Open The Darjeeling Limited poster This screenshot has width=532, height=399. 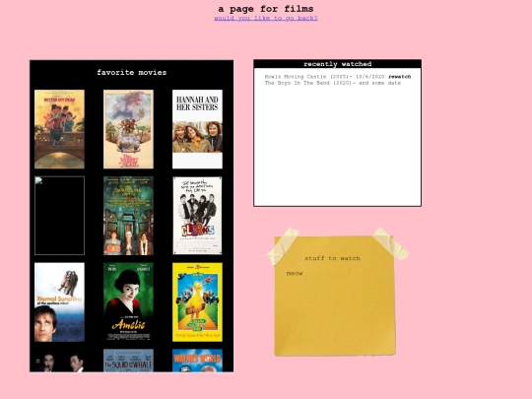point(128,216)
